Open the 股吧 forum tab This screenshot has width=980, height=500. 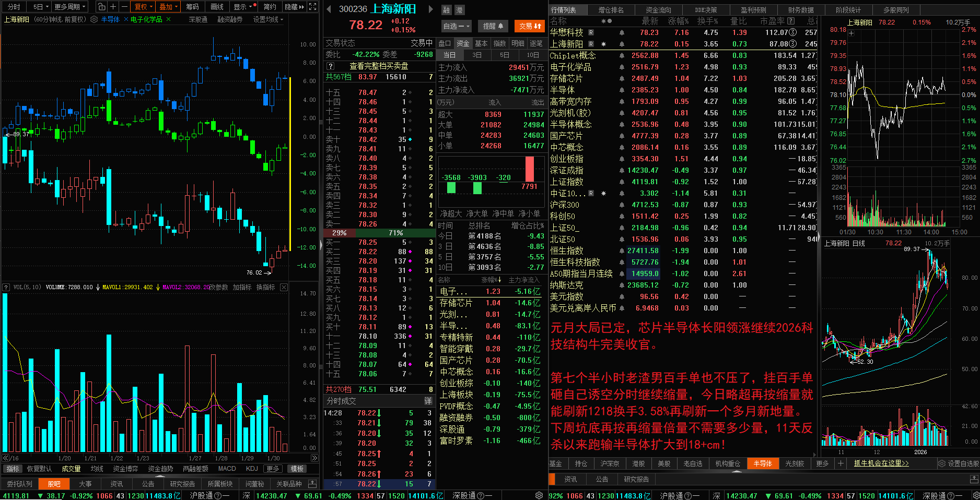54,484
